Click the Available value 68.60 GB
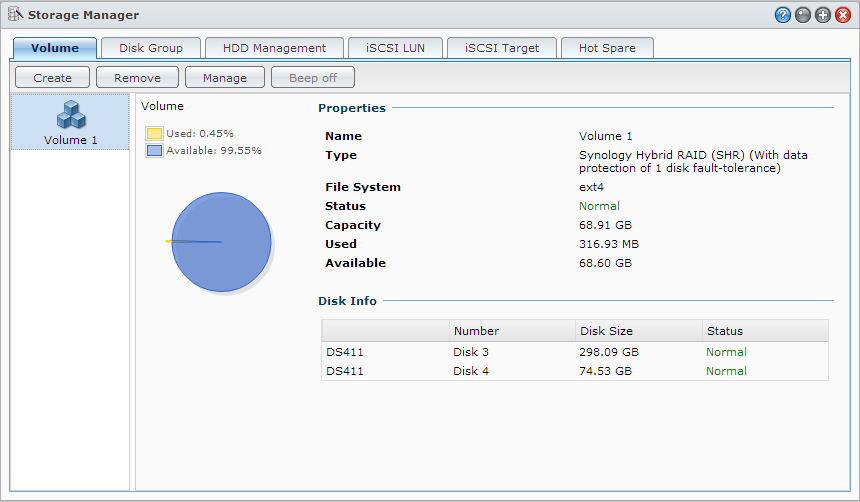Viewport: 860px width, 502px height. [x=605, y=263]
